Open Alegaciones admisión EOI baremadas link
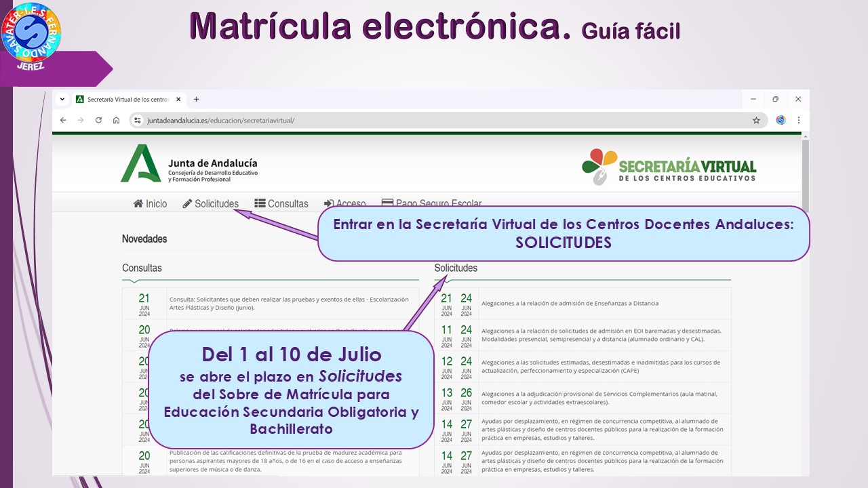The image size is (868, 488). 601,335
